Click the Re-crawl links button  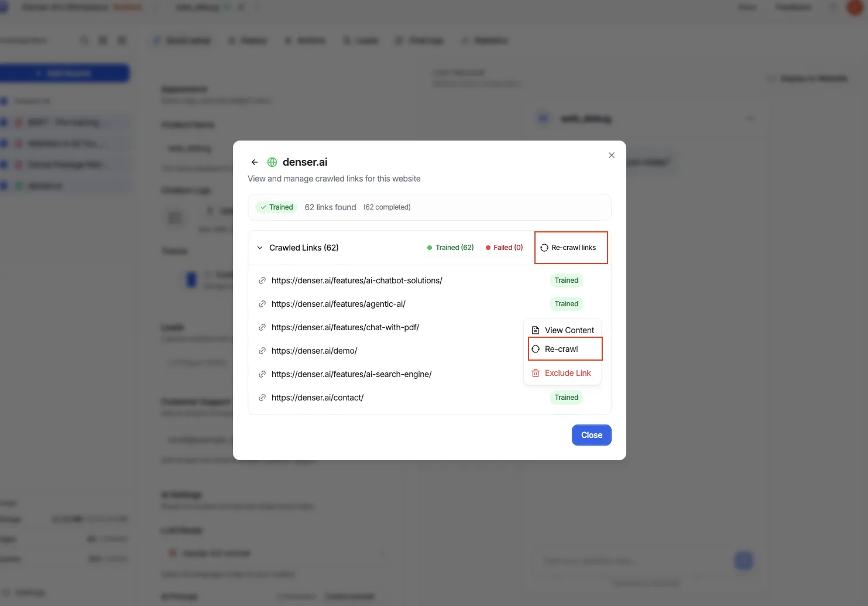pyautogui.click(x=568, y=248)
